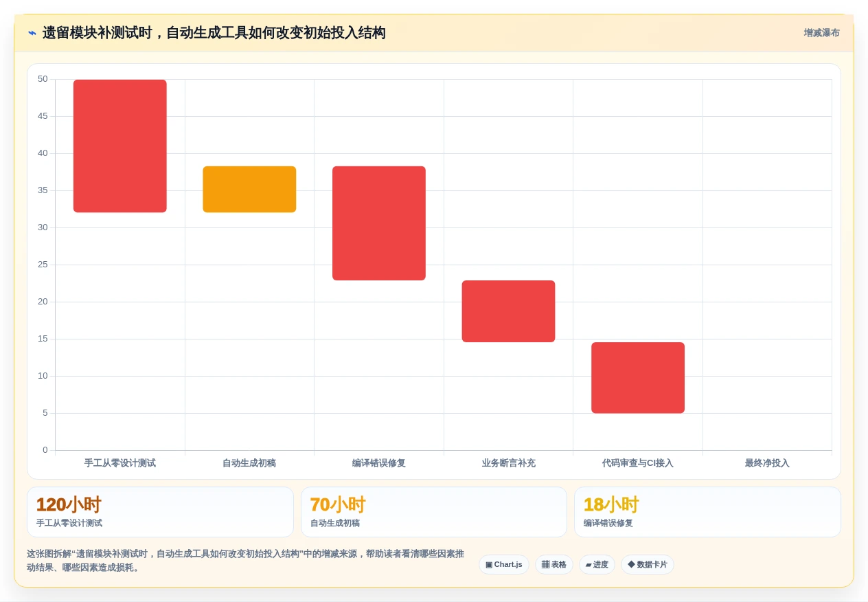The image size is (868, 602).
Task: Click x-axis label 最终净投入
Action: 767,463
